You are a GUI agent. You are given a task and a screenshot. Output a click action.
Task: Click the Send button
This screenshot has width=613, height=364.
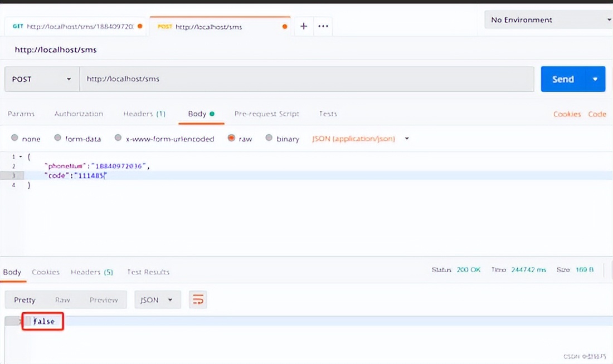point(563,79)
